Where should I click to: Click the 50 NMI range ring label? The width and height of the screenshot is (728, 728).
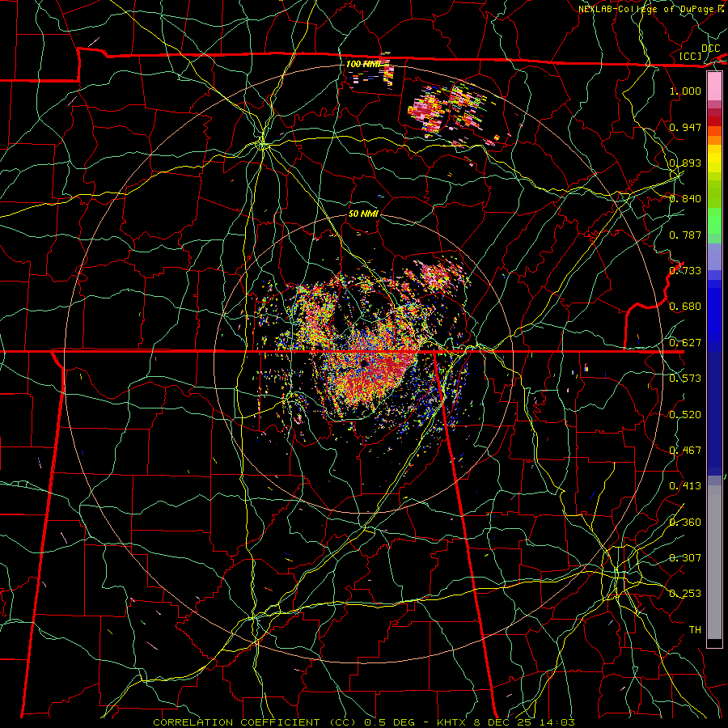pyautogui.click(x=363, y=214)
